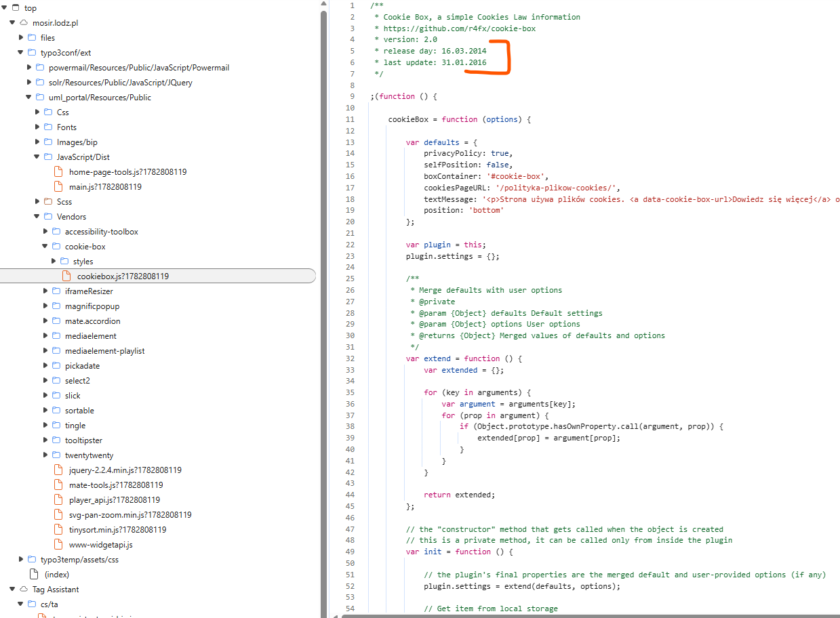Open player_api.js file
Image resolution: width=840 pixels, height=618 pixels.
(x=115, y=499)
